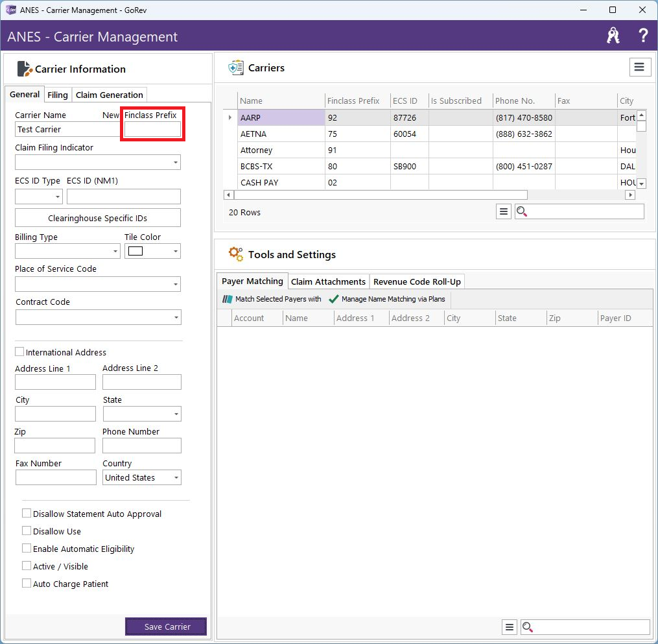Switch to Revenue Code Roll-Up tab
Screen dimensions: 658x644
coord(417,281)
